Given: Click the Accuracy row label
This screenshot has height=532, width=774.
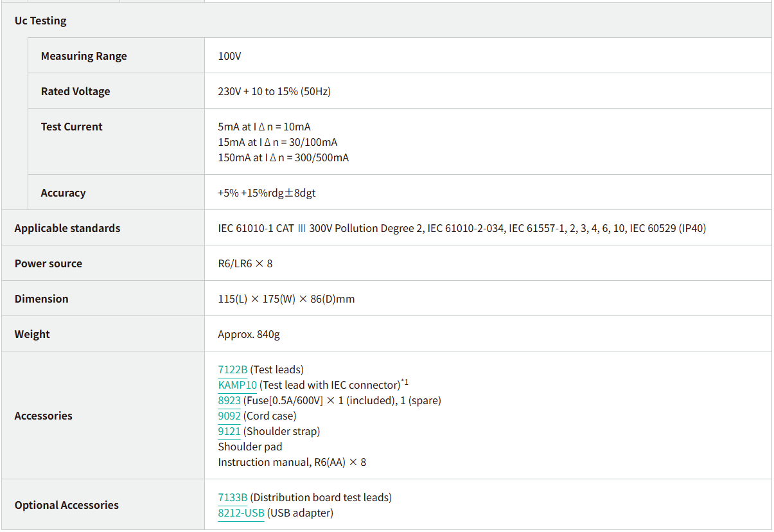Looking at the screenshot, I should [63, 193].
